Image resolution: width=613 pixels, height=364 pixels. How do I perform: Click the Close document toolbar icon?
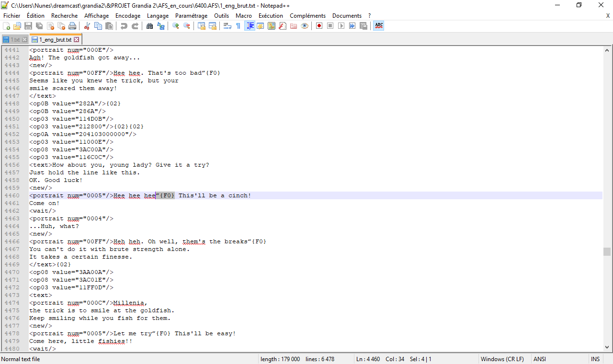tap(50, 26)
